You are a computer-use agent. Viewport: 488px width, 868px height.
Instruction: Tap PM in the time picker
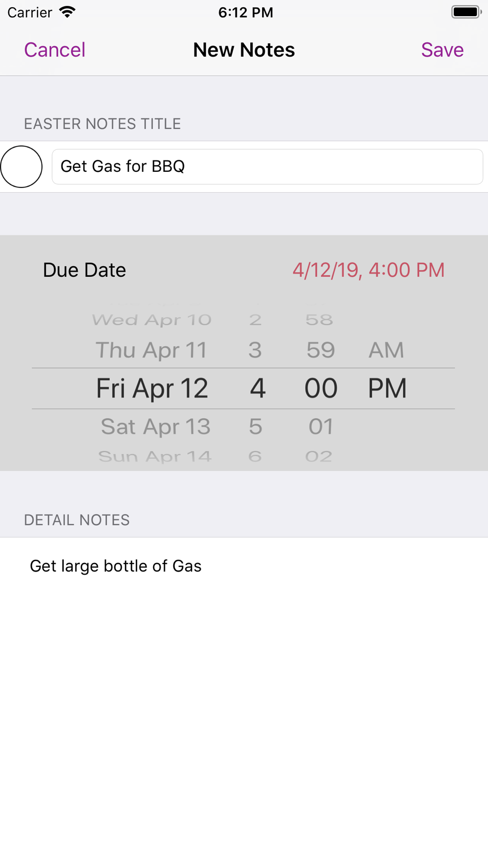coord(387,388)
